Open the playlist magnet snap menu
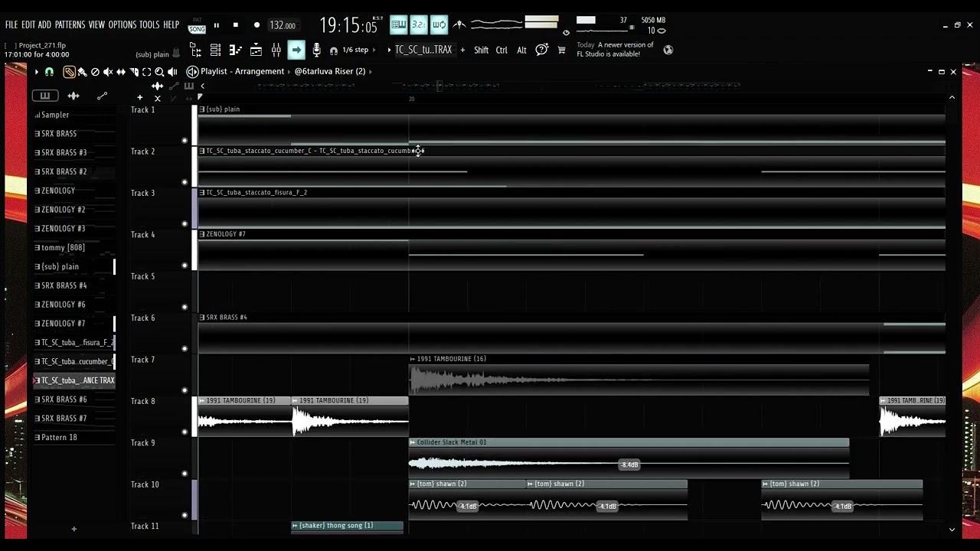Viewport: 980px width, 551px height. click(49, 71)
